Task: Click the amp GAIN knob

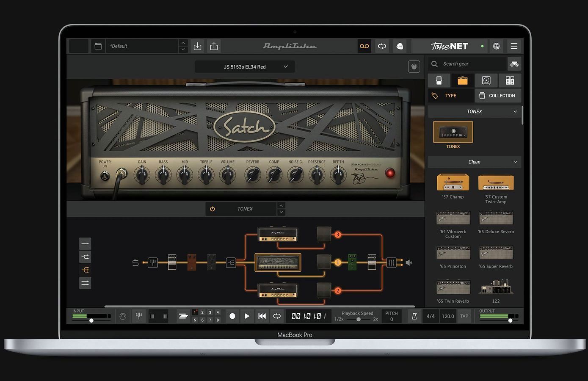Action: click(x=142, y=174)
